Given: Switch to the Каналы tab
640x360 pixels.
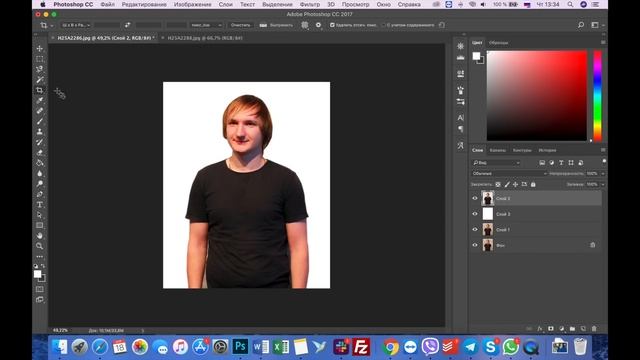Looking at the screenshot, I should tap(498, 150).
